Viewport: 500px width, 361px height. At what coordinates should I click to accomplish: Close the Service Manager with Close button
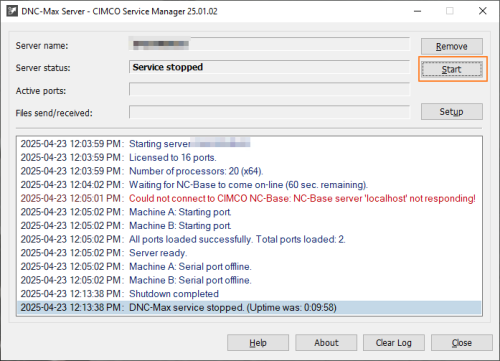pyautogui.click(x=462, y=343)
